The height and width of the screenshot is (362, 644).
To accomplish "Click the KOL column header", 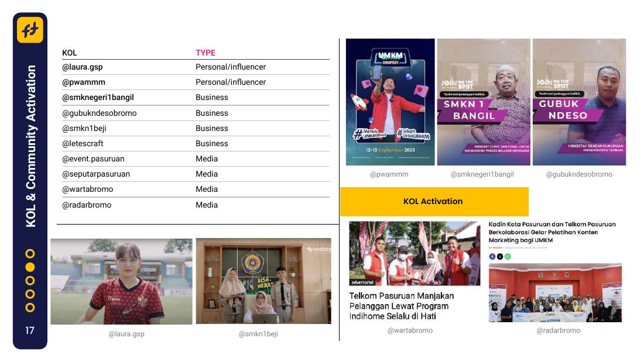I will [x=70, y=53].
